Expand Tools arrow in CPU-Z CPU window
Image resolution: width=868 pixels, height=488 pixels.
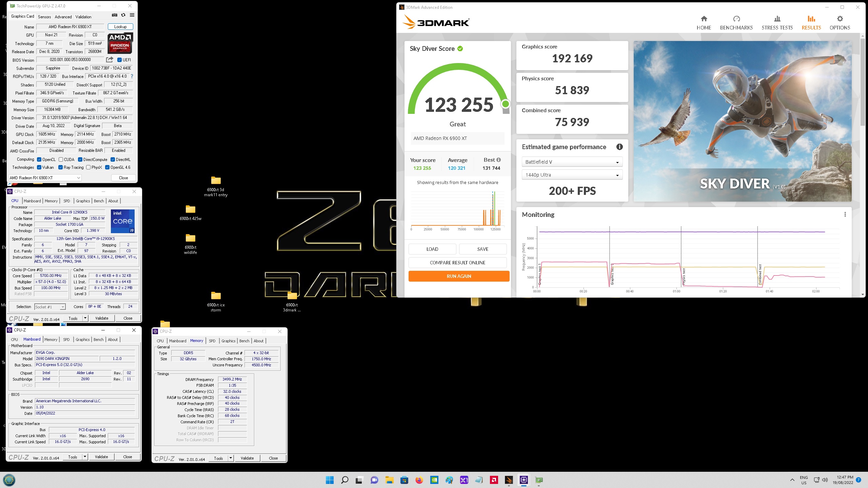[x=85, y=318]
